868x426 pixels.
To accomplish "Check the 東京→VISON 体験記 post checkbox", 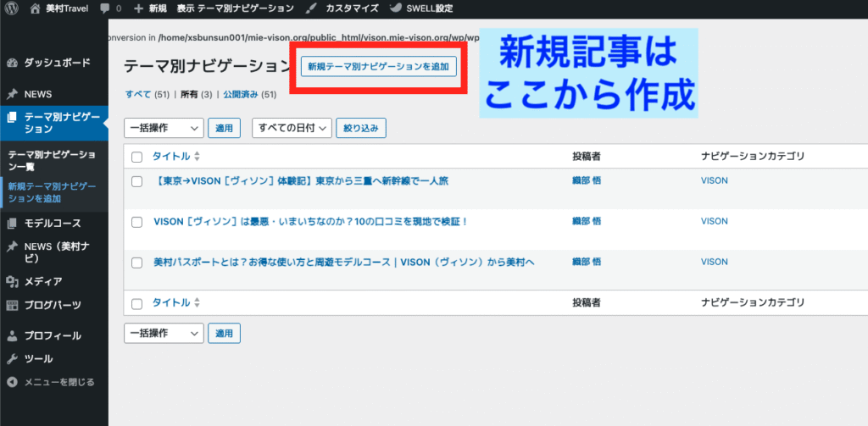I will [137, 181].
